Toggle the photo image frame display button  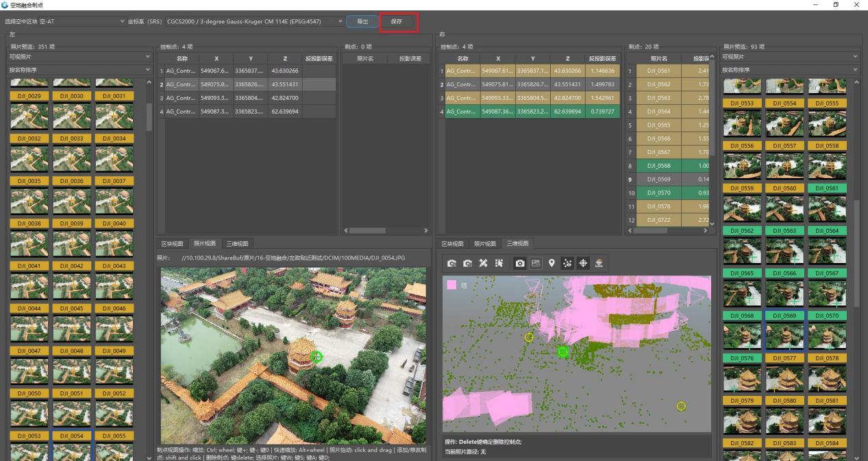tap(536, 263)
